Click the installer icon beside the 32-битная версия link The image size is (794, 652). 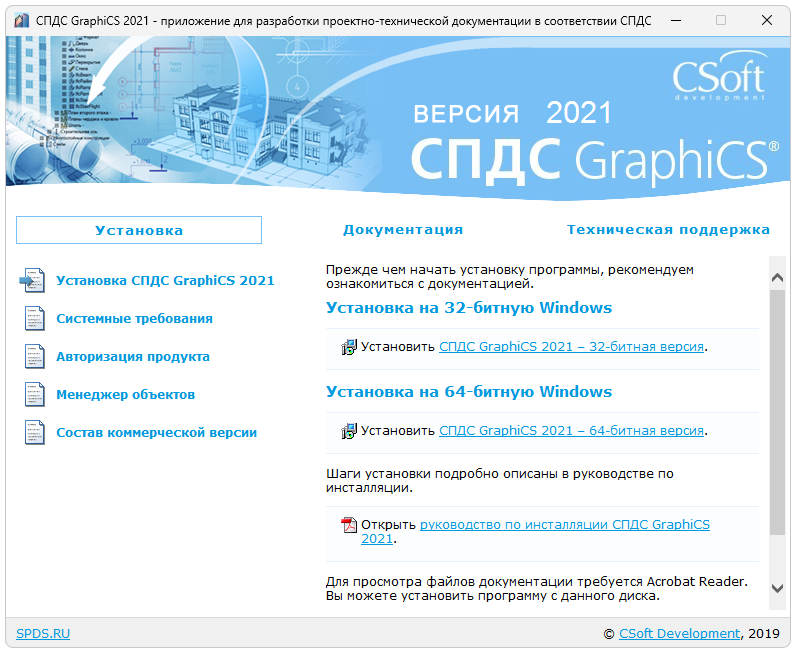(x=349, y=347)
